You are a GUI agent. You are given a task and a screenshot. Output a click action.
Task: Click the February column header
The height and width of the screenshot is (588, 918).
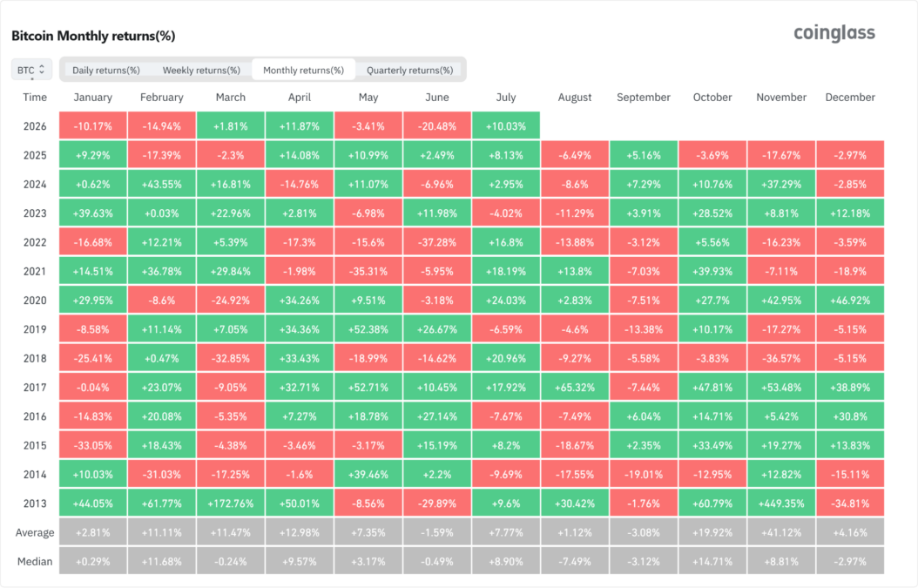click(162, 98)
